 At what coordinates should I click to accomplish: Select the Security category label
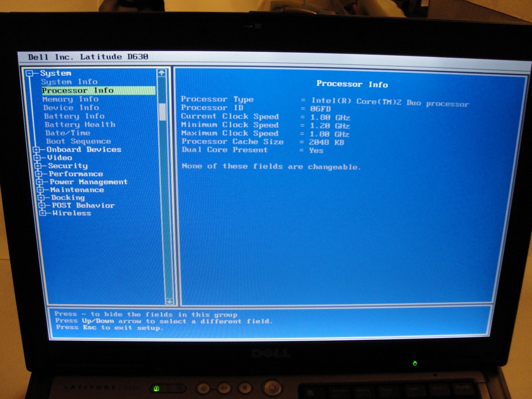tap(68, 166)
